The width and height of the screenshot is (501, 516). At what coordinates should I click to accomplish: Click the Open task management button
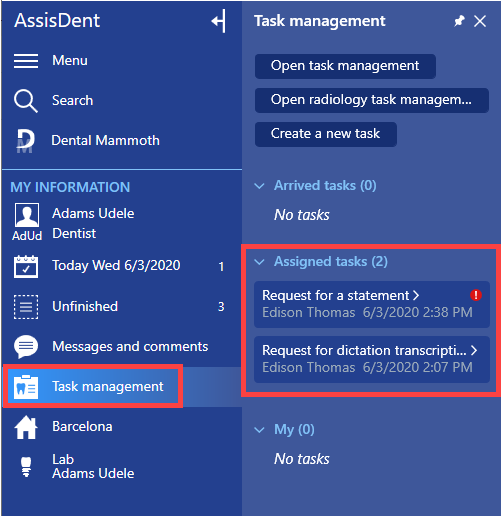pos(345,66)
